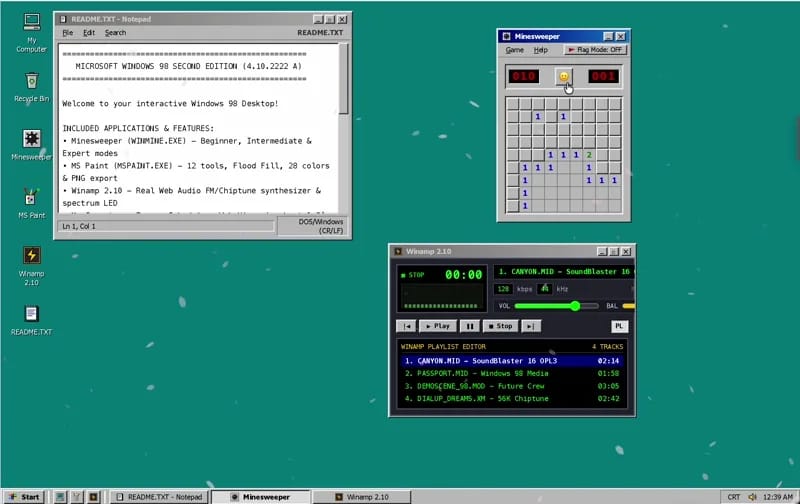Toggle the PL playlist button in Winamp

[x=619, y=326]
